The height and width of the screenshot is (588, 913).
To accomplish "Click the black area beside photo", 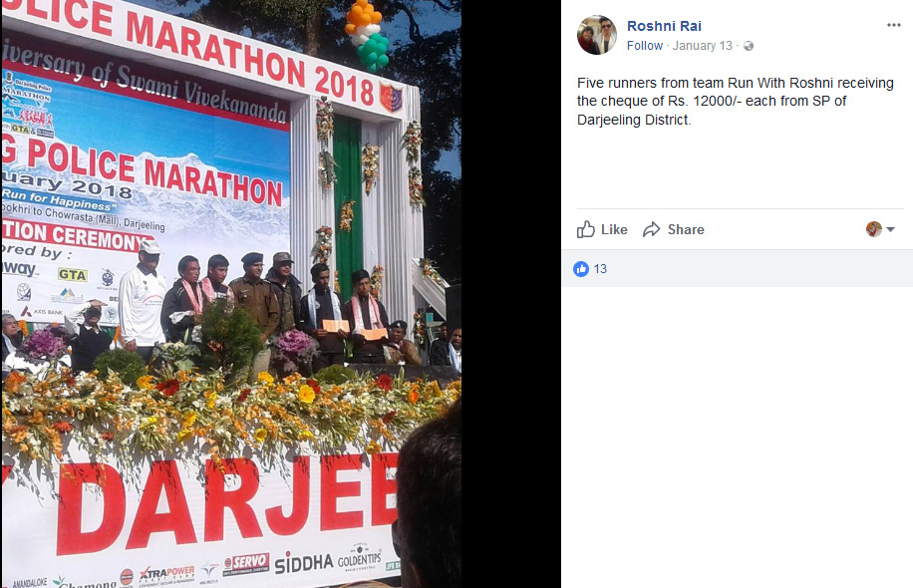I will click(x=510, y=294).
